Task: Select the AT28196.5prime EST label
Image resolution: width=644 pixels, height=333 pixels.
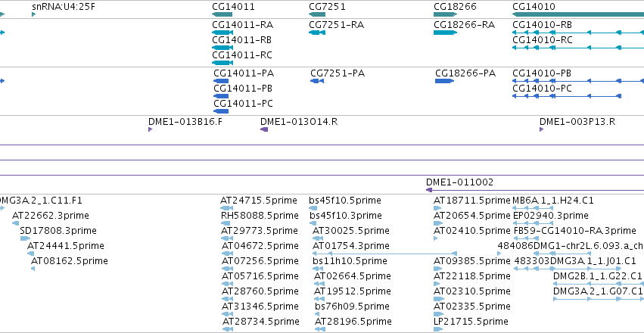Action: [x=353, y=321]
